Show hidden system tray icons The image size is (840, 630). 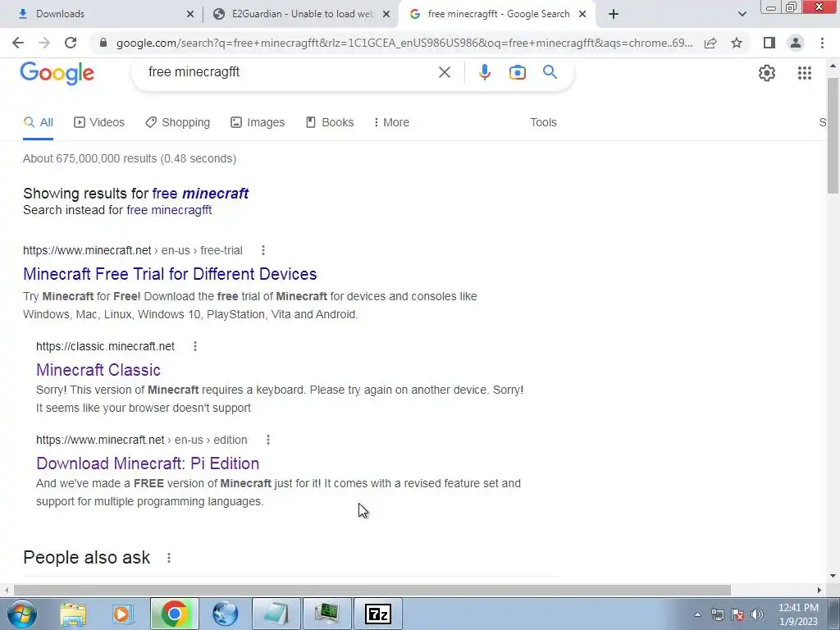[x=697, y=614]
